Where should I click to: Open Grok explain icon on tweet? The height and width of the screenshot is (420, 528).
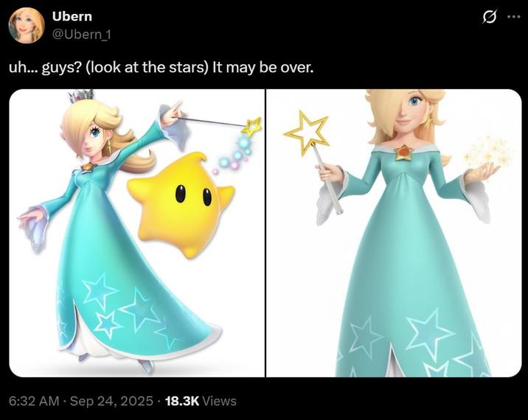pos(489,17)
